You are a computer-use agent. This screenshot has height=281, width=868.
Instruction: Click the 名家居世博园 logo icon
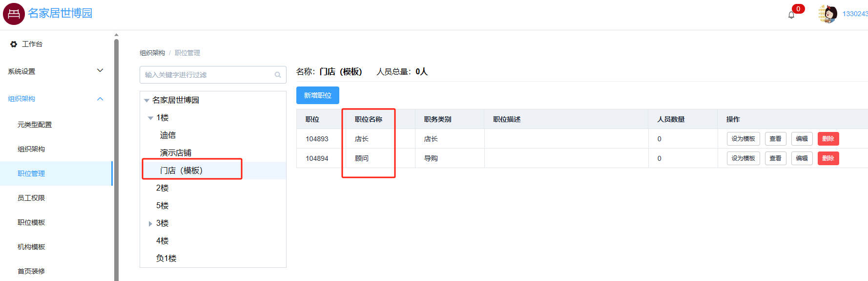[14, 14]
